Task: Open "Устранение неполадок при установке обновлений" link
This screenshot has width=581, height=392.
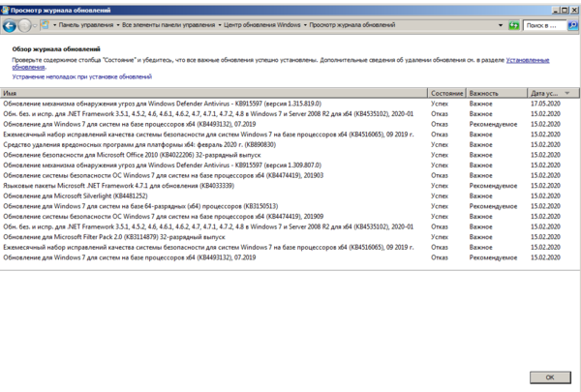Action: (x=82, y=76)
